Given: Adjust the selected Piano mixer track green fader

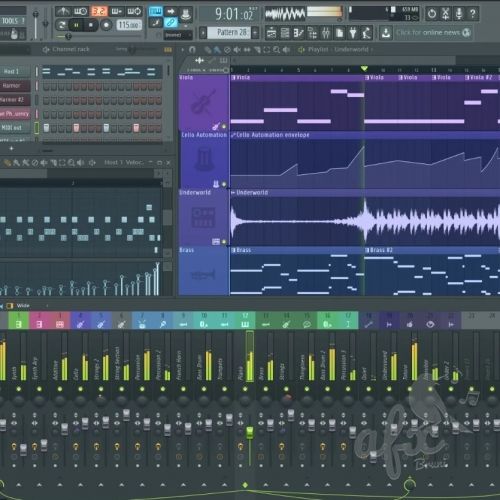Looking at the screenshot, I should pos(250,433).
